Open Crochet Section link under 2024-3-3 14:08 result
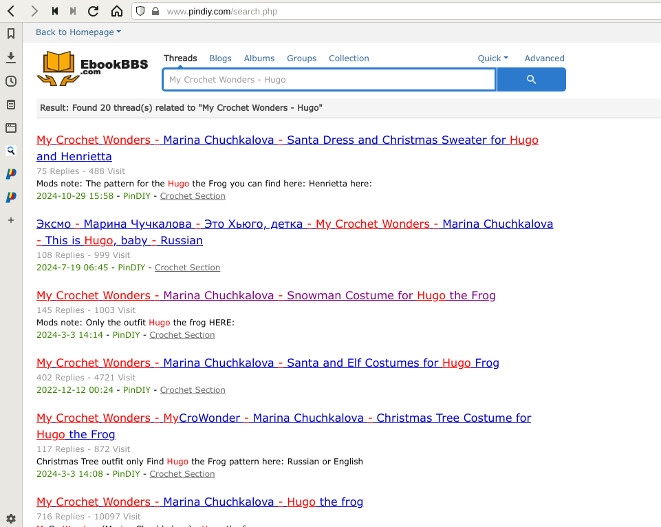The image size is (661, 527). coord(182,474)
